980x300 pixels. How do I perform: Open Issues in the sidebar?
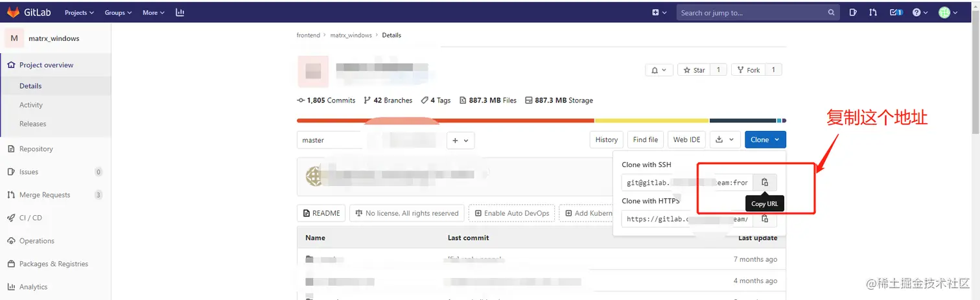coord(29,172)
